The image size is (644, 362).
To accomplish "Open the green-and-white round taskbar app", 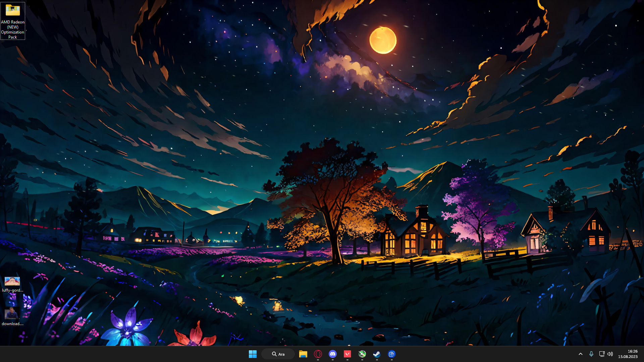I will click(x=362, y=354).
